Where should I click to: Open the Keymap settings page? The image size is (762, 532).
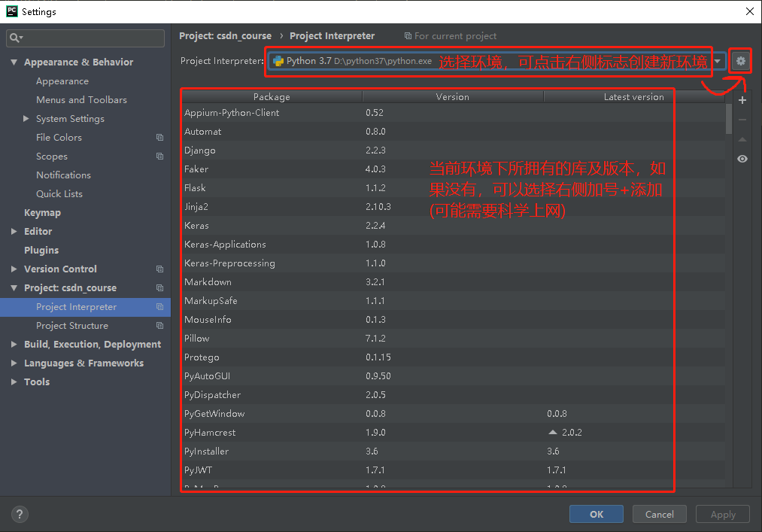pos(41,212)
